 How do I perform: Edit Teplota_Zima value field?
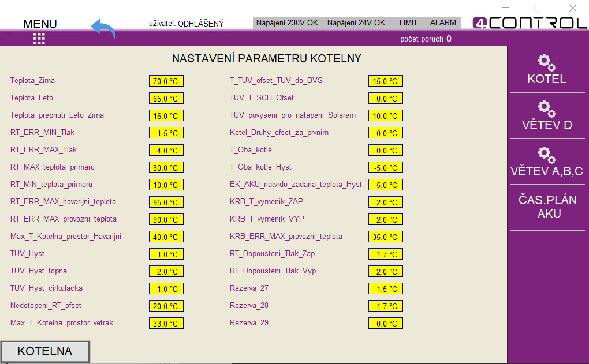[166, 81]
